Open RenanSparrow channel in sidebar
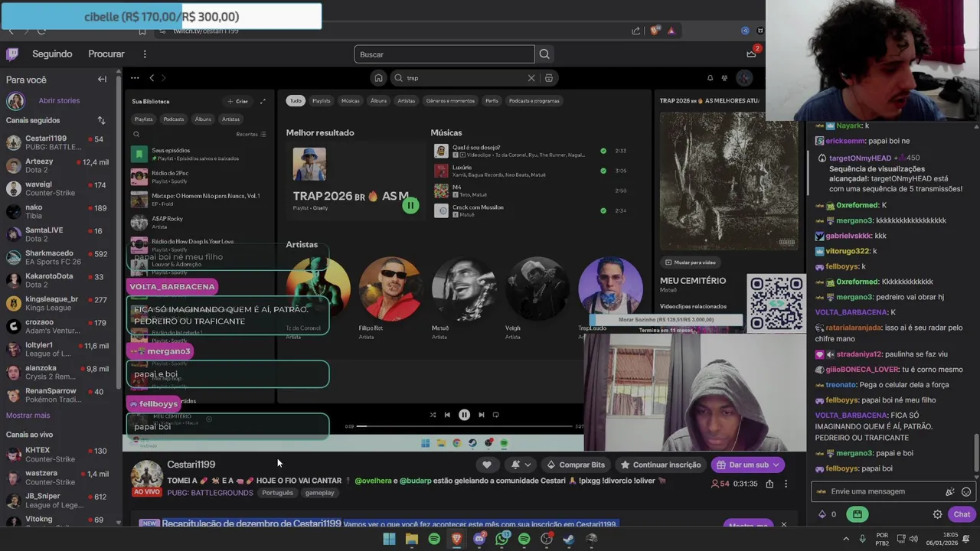The width and height of the screenshot is (980, 551). click(x=59, y=396)
